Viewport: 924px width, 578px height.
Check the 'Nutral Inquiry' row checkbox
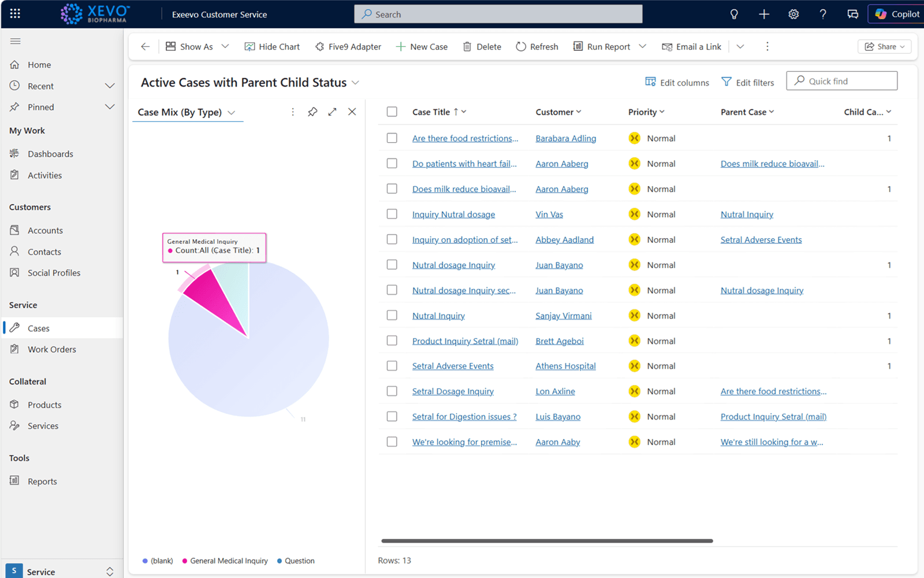click(x=392, y=315)
